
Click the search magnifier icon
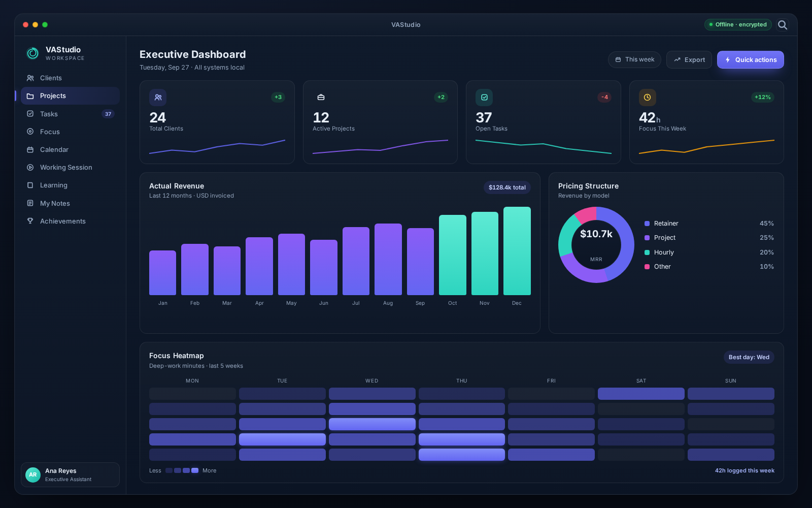tap(783, 25)
